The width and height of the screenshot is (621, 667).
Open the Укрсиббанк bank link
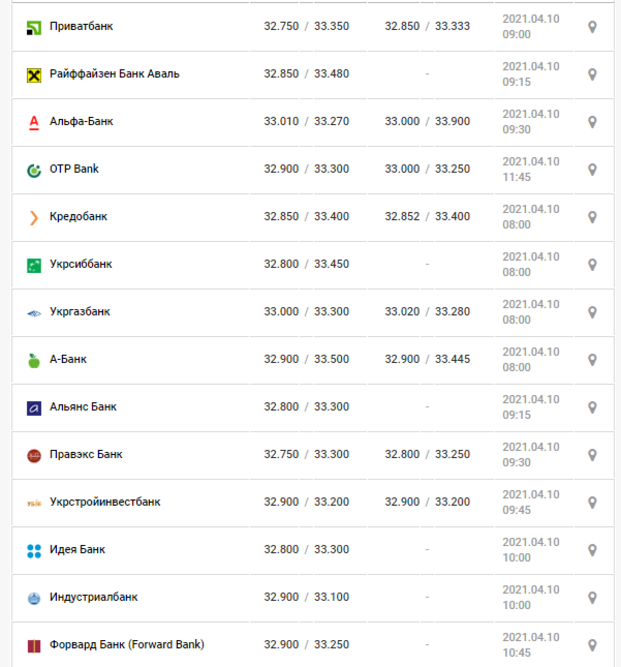pos(81,264)
